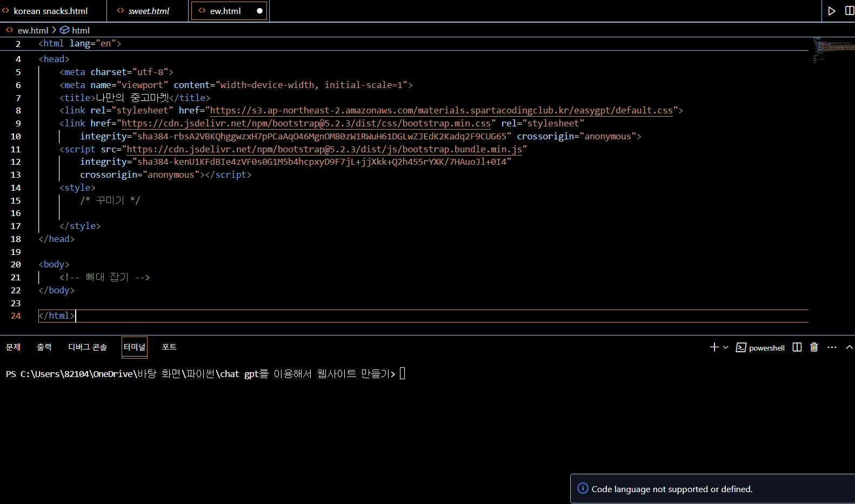Click the closing </body> tag
Viewport: 855px width, 504px height.
(57, 291)
